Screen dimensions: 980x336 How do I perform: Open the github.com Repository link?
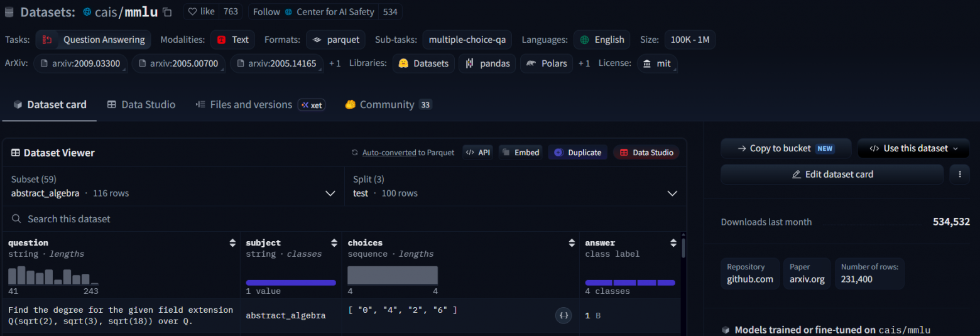[750, 273]
